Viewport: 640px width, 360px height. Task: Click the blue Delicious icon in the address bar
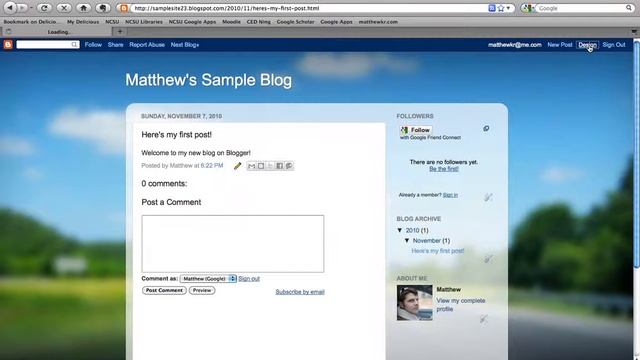click(492, 8)
